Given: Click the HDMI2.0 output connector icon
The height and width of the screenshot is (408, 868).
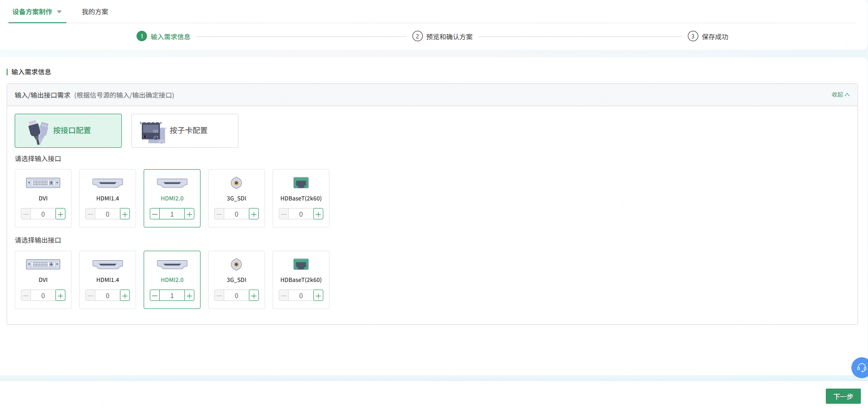Looking at the screenshot, I should 172,264.
